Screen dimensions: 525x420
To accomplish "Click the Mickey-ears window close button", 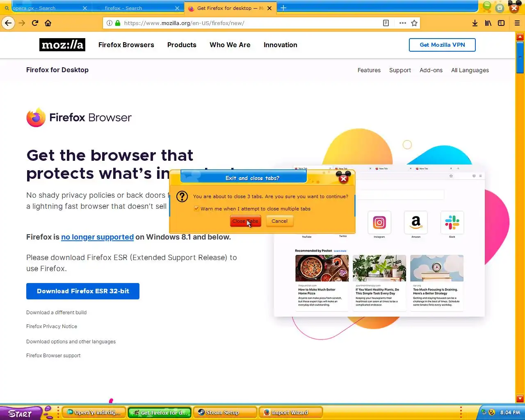I will point(514,7).
